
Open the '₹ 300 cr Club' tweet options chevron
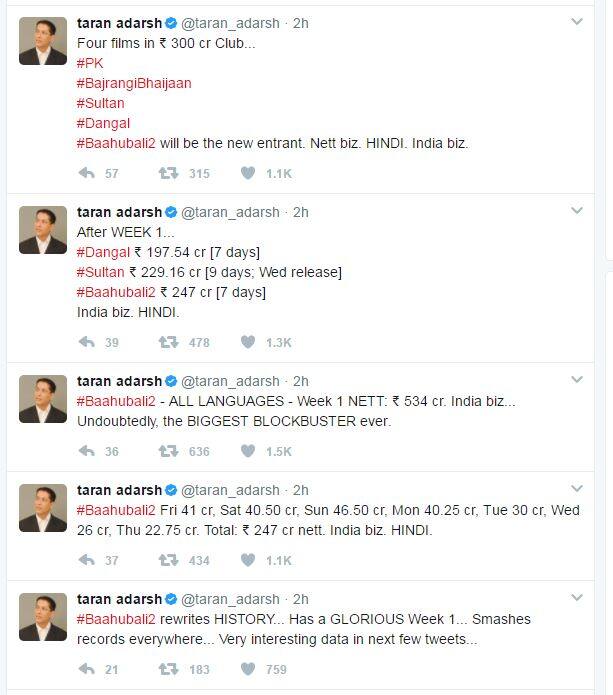pos(577,22)
